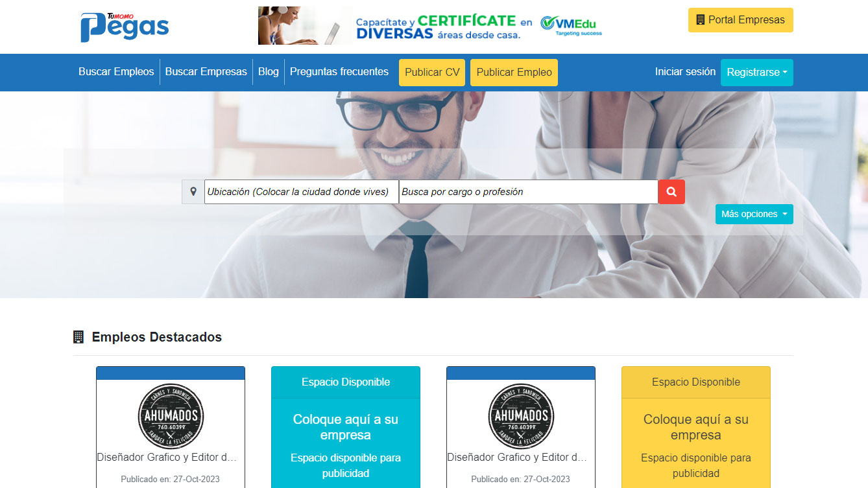868x488 pixels.
Task: Click the red search magnifier button
Action: point(671,192)
